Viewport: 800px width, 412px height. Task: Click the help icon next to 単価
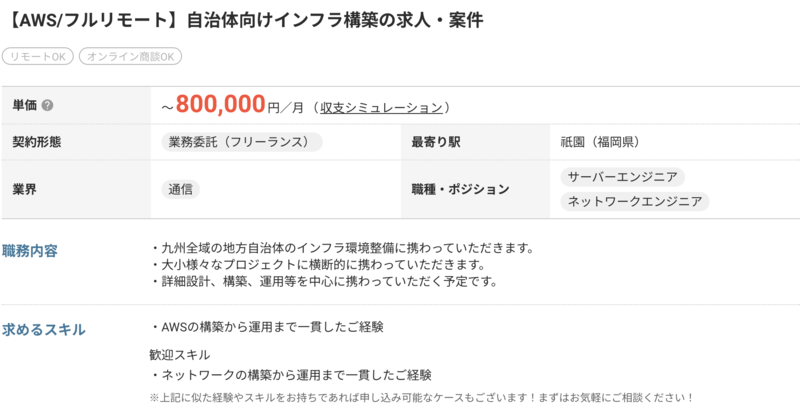pyautogui.click(x=47, y=106)
